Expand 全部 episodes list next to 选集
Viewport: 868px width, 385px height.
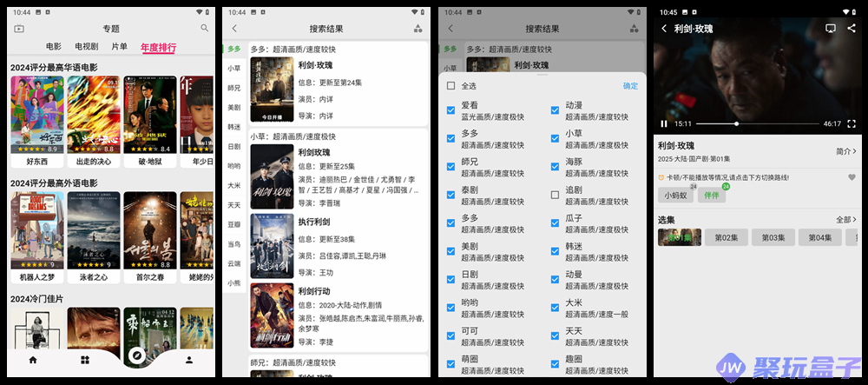(845, 220)
